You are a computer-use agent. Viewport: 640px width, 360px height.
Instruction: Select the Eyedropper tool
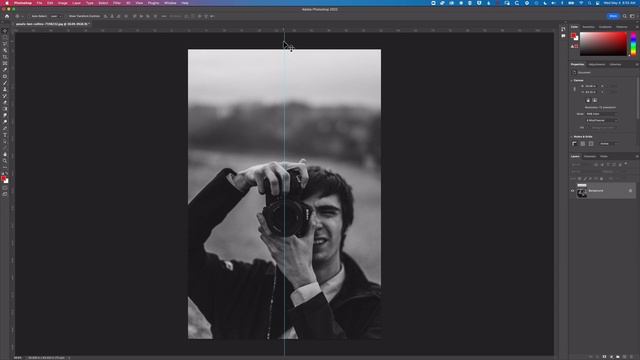[5, 69]
